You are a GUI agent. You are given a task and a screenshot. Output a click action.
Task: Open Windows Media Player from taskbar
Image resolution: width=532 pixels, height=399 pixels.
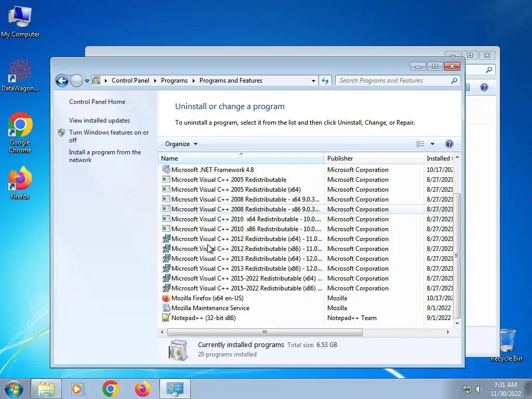pos(77,389)
